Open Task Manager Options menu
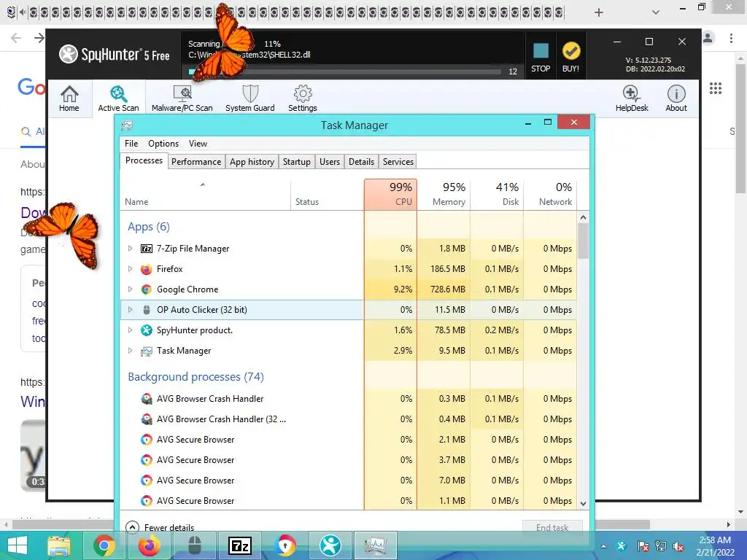Screen dimensions: 747x560 (x=163, y=144)
